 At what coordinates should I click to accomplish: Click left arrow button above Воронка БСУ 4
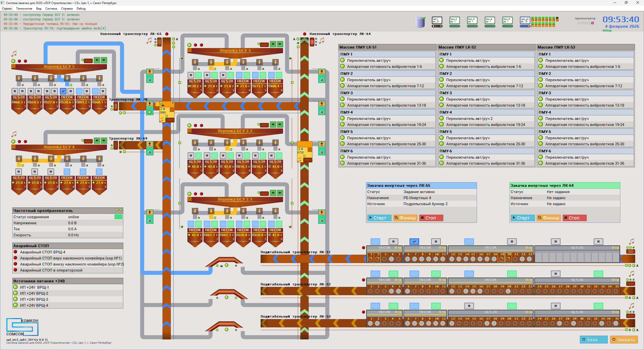pyautogui.click(x=97, y=141)
